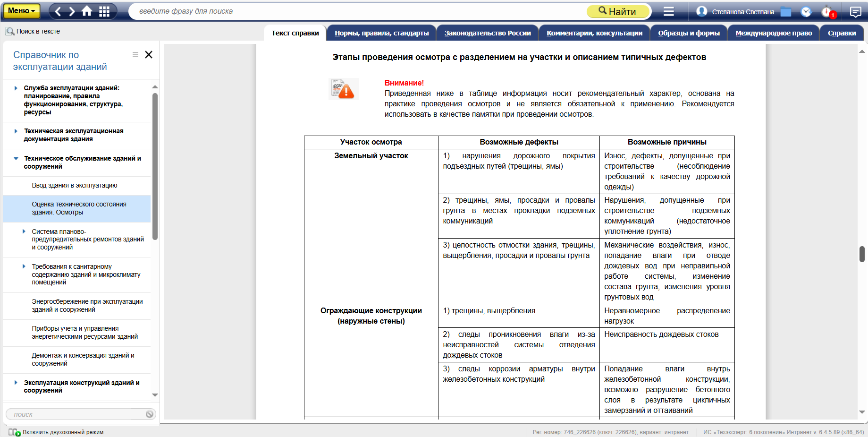The width and height of the screenshot is (868, 437).
Task: Click the document scrollbar thumb
Action: (862, 254)
